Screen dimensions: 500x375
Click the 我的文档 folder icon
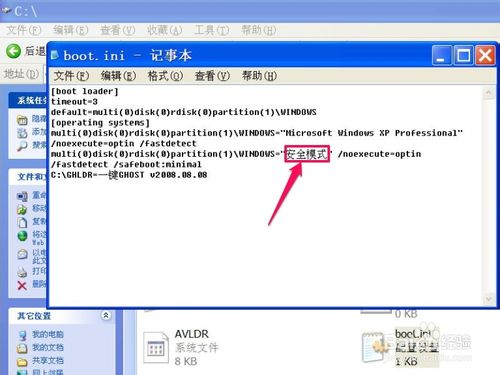(x=22, y=348)
